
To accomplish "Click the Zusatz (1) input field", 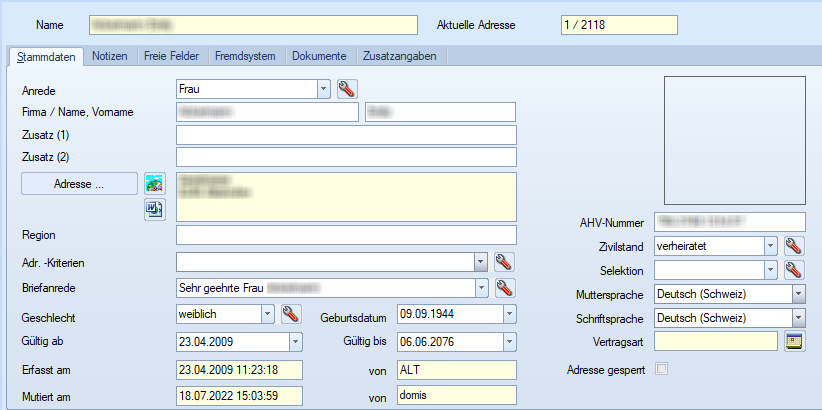I will [x=347, y=135].
